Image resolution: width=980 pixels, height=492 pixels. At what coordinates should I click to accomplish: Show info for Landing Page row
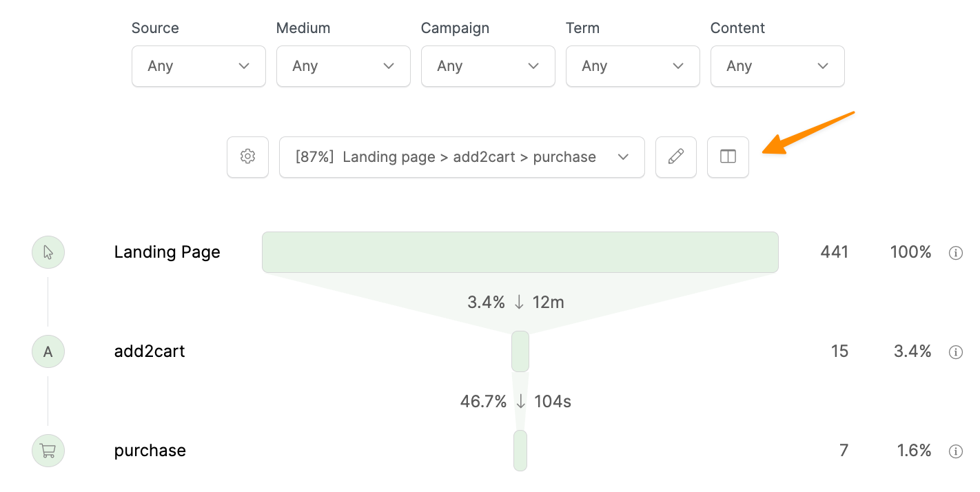[955, 253]
